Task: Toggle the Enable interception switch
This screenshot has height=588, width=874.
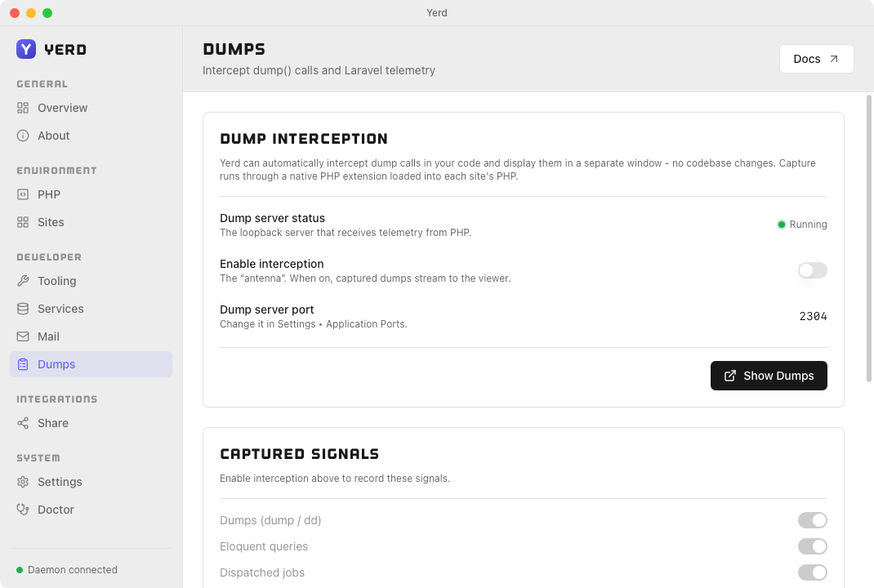Action: click(812, 270)
